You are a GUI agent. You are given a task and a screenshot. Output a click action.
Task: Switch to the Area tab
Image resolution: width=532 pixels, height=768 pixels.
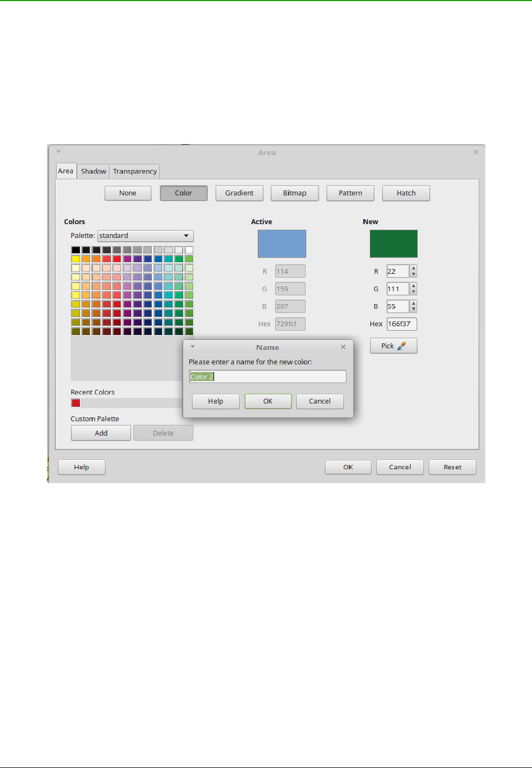(66, 171)
